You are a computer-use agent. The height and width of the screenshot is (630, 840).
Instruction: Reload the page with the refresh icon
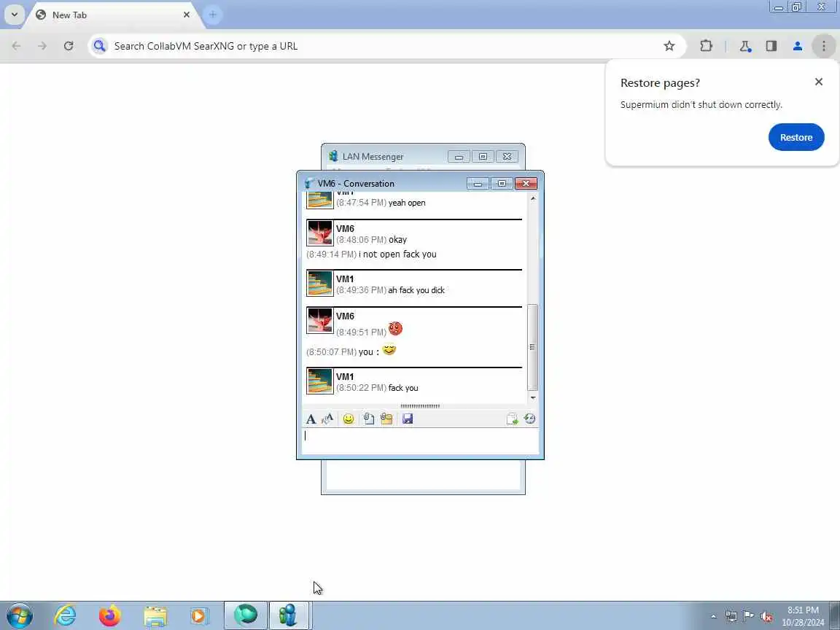(x=69, y=46)
